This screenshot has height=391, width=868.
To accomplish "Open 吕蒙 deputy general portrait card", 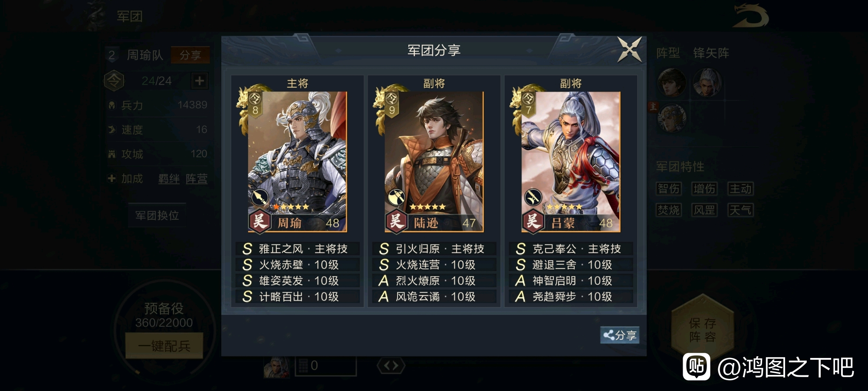I will coord(571,161).
